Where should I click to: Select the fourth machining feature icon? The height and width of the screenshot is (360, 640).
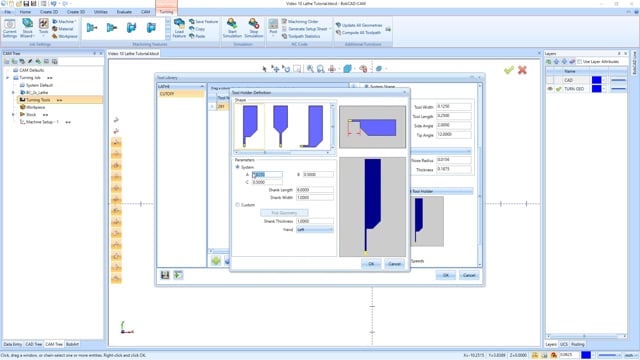151,27
